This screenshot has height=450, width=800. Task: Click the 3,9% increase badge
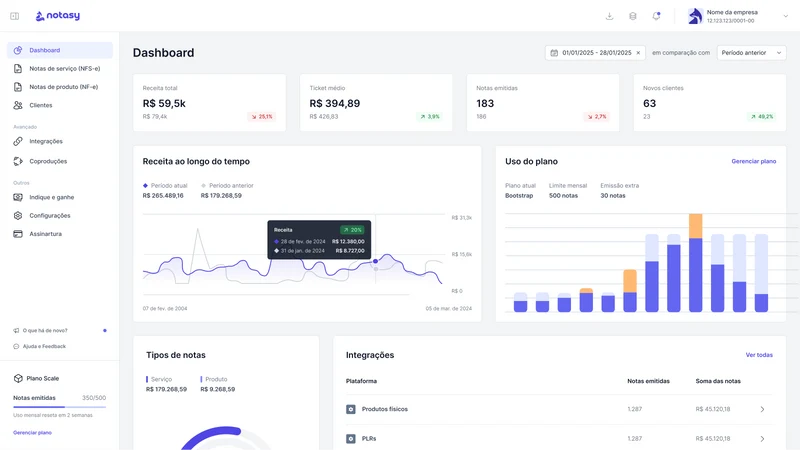point(430,117)
